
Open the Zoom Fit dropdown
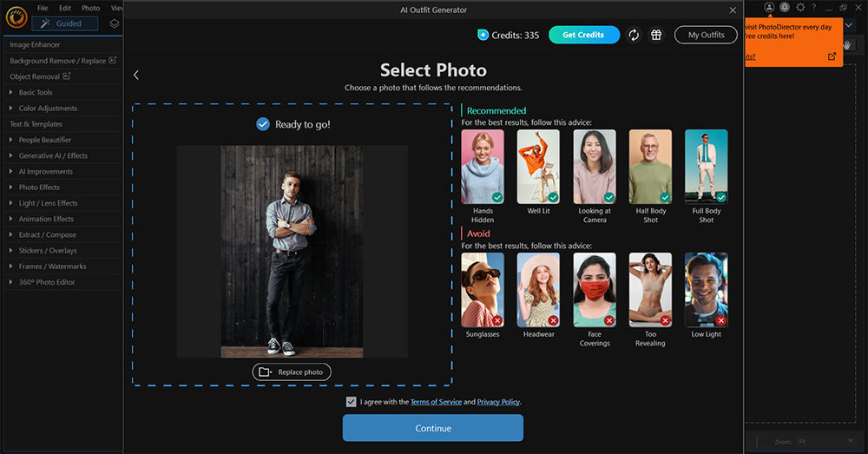click(x=826, y=441)
